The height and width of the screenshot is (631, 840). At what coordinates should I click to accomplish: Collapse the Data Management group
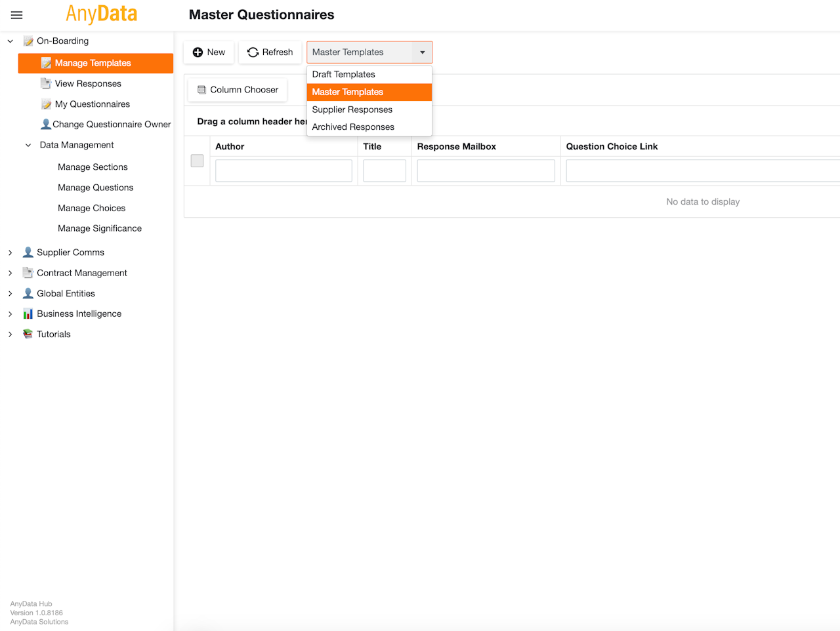tap(28, 145)
